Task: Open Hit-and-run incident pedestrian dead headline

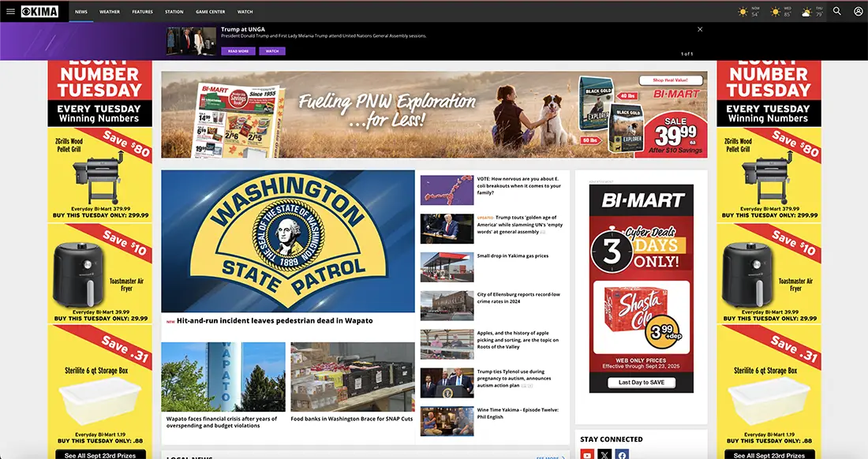Action: [275, 321]
